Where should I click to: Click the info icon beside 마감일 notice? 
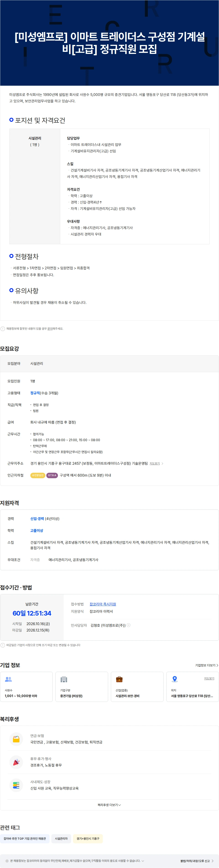pos(3,645)
